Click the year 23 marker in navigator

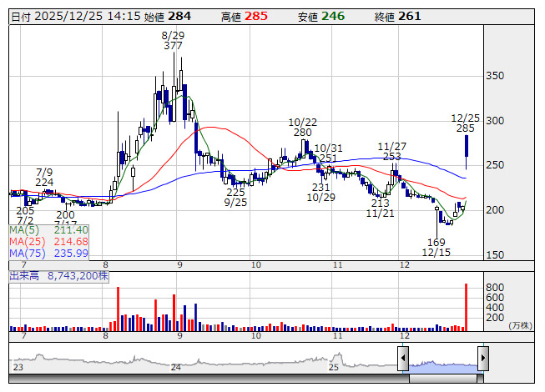pyautogui.click(x=18, y=367)
